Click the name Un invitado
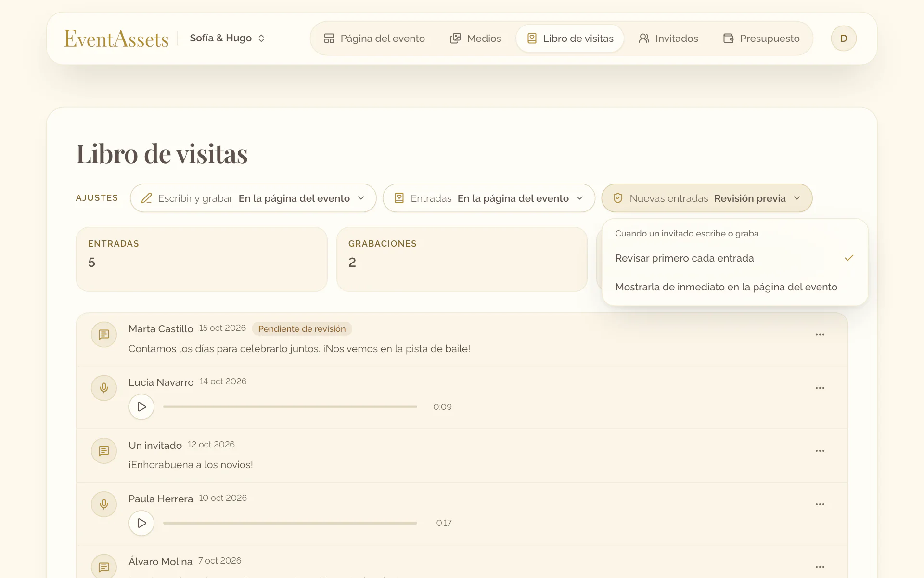 pos(155,446)
